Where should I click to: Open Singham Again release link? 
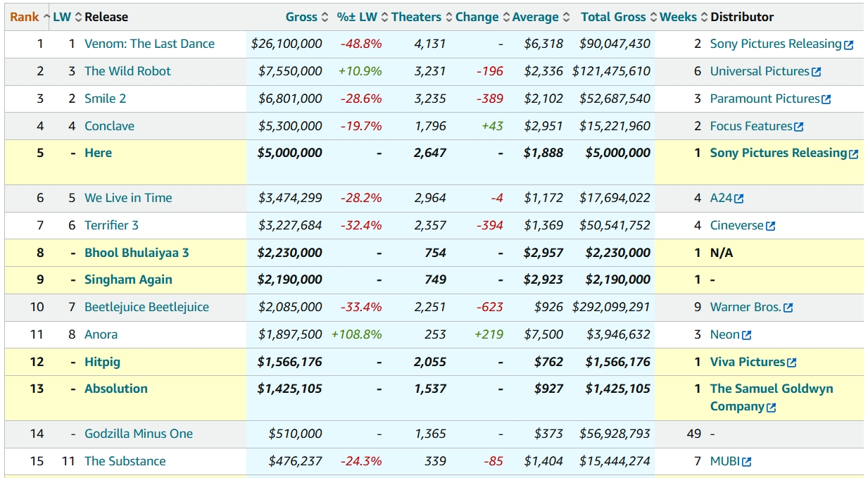coord(128,279)
